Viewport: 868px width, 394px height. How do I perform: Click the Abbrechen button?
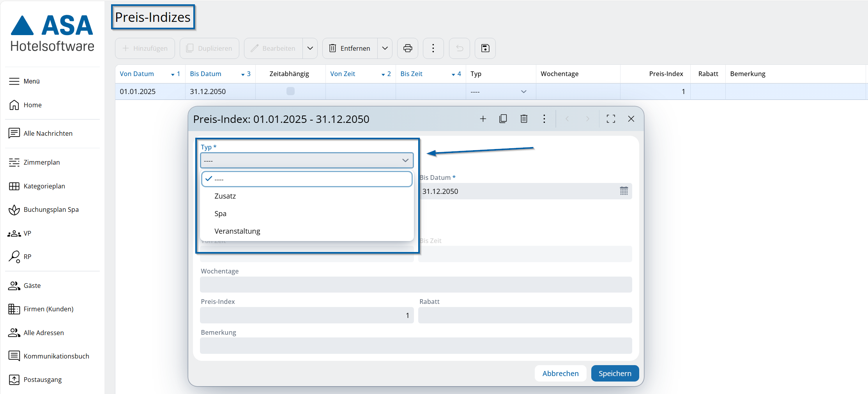pos(560,373)
